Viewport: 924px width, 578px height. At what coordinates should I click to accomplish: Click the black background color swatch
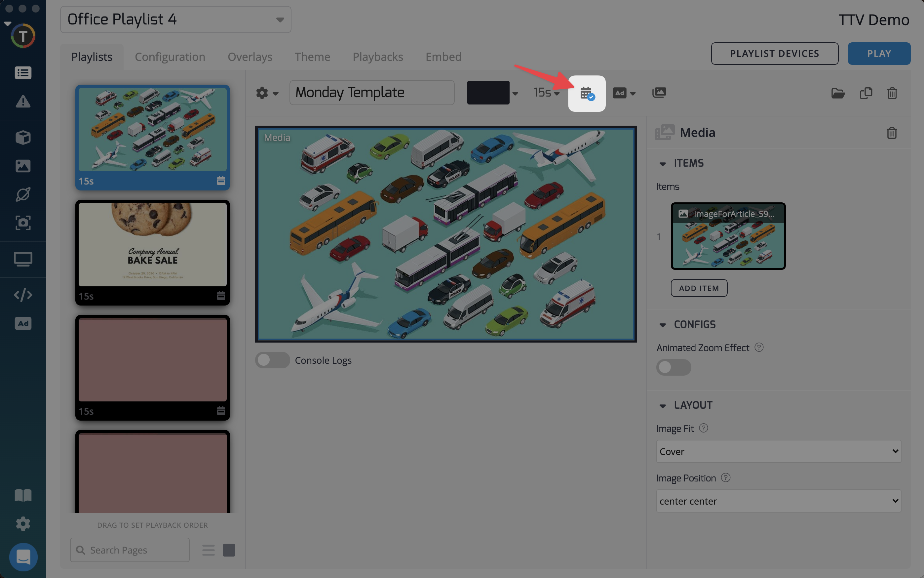[488, 93]
